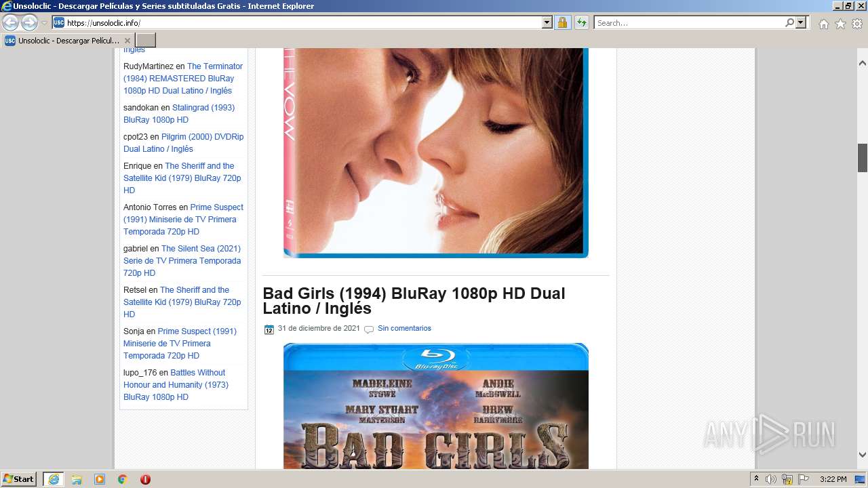The height and width of the screenshot is (488, 868).
Task: Click the comment bubble icon
Action: tap(369, 329)
